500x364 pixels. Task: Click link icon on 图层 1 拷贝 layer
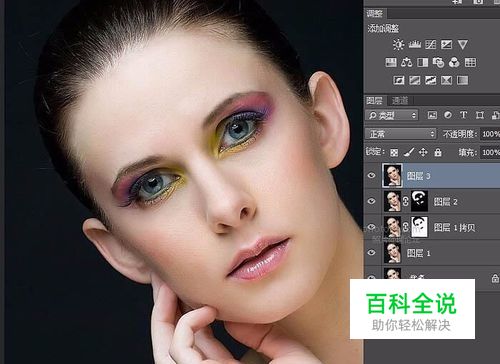tap(406, 227)
